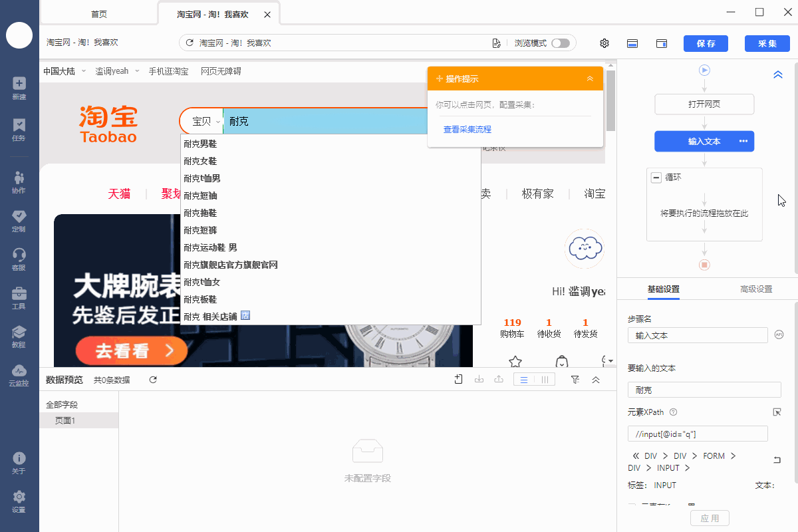Click the export data icon in preview toolbar
Viewport: 798px width, 532px height.
pos(498,379)
